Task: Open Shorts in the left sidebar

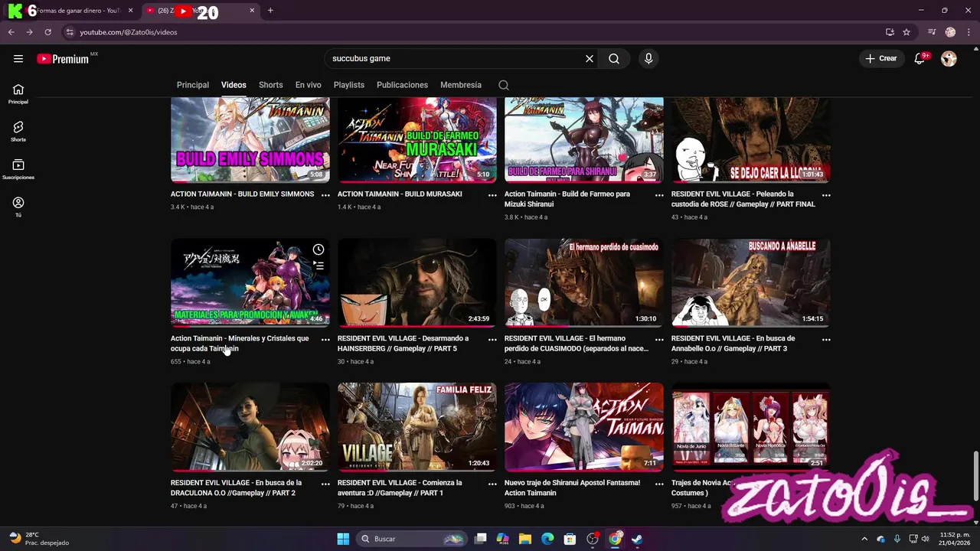Action: (x=18, y=132)
